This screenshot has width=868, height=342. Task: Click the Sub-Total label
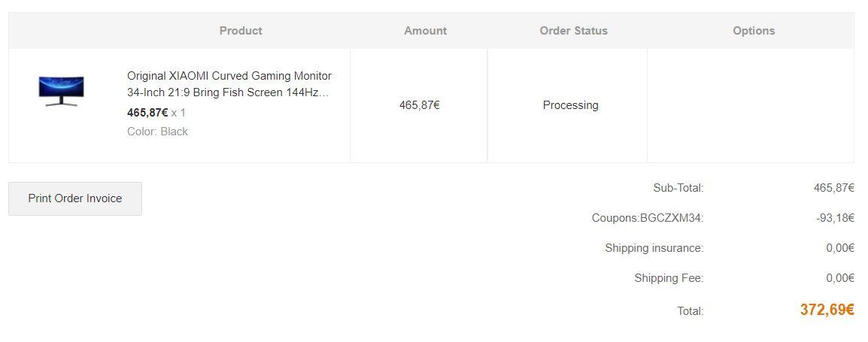tap(678, 188)
